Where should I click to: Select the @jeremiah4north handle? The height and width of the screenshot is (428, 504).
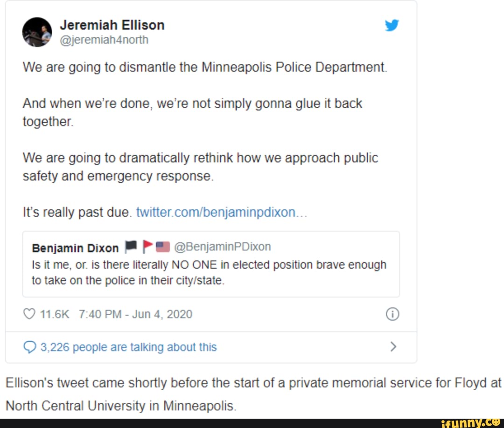104,40
